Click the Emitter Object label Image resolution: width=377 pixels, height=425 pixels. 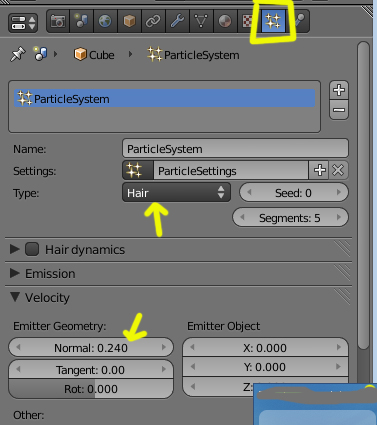point(224,326)
